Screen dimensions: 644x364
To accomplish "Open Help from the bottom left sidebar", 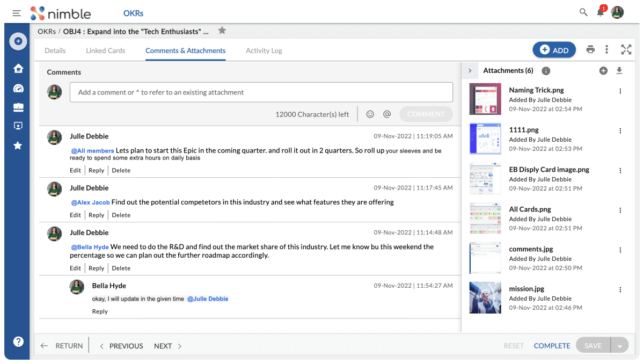I will click(18, 341).
